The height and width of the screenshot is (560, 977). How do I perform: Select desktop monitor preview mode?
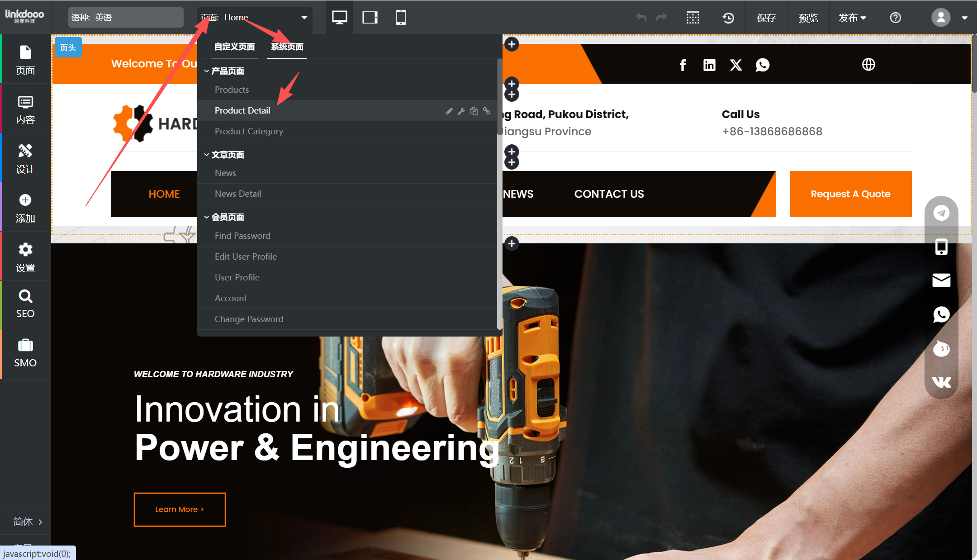pos(339,18)
